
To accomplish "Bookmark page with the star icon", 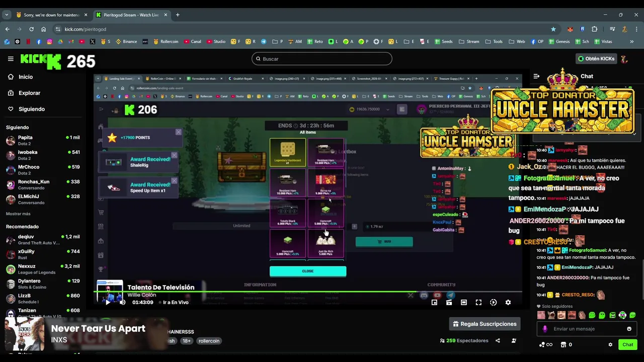I will click(553, 29).
